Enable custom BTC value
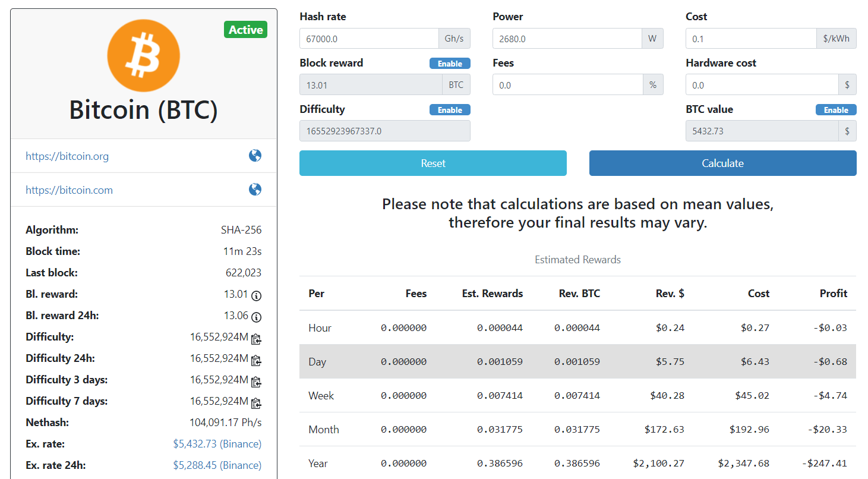Viewport: 868px width, 479px height. [836, 109]
